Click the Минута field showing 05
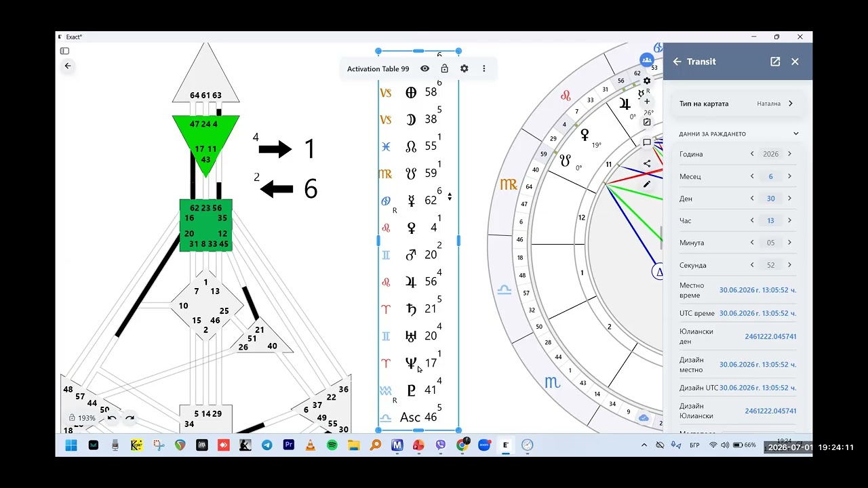The image size is (868, 488). click(x=770, y=243)
